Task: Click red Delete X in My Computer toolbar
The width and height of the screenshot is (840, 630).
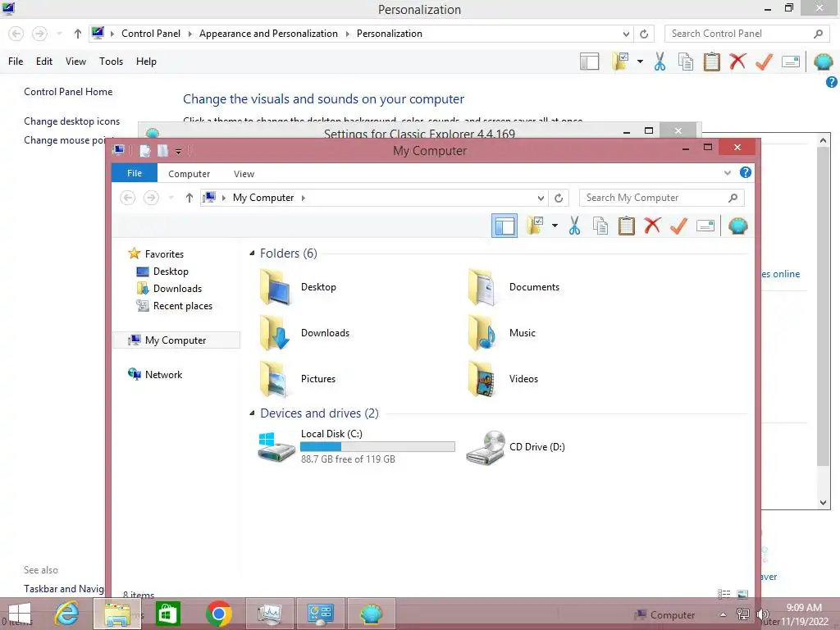Action: pos(652,226)
